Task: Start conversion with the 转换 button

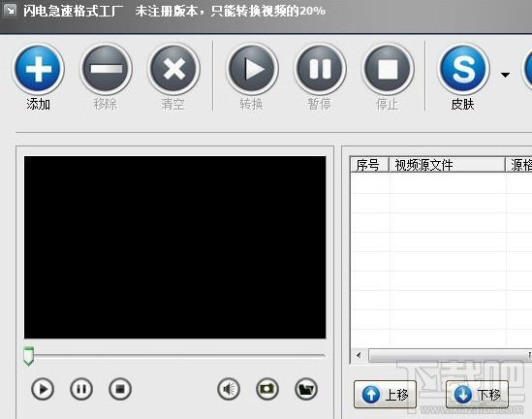Action: [252, 69]
